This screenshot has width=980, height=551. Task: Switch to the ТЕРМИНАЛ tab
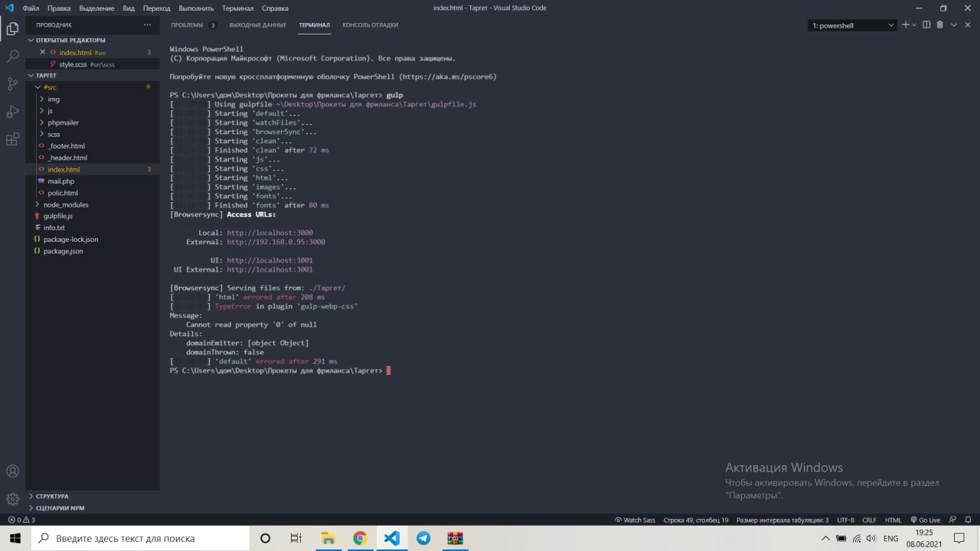point(315,25)
